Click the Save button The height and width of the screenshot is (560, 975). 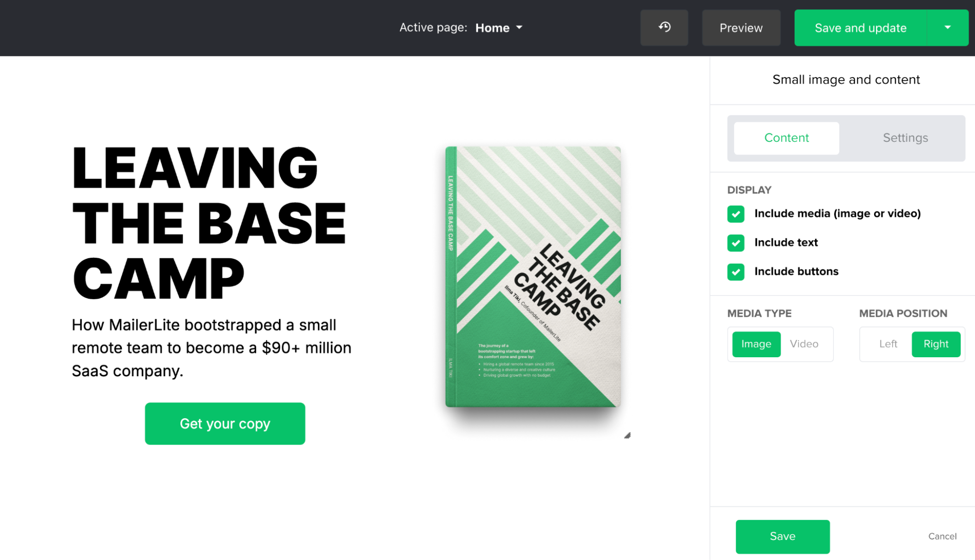[782, 535]
